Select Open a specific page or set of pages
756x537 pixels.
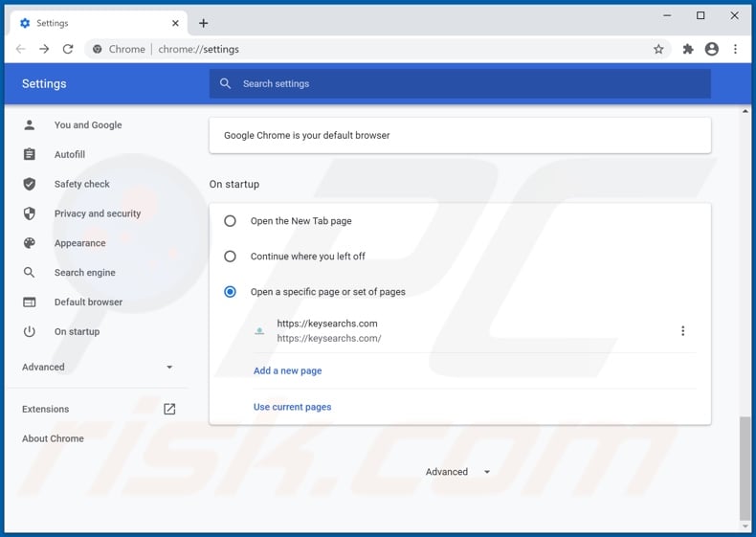click(x=230, y=292)
